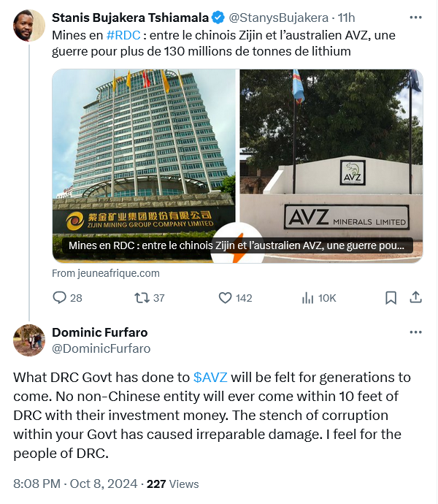Click the 11h timestamp on the tweet

pos(346,18)
